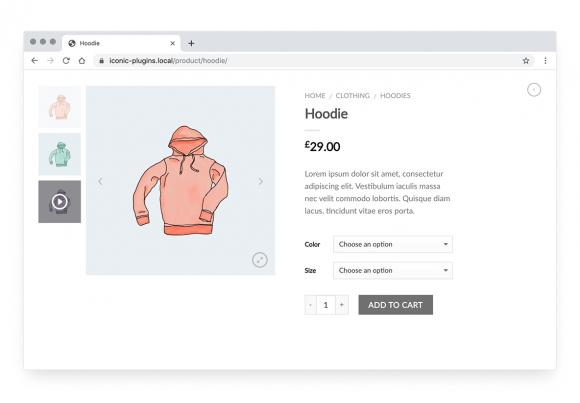The image size is (580, 403).
Task: Open a new browser tab
Action: [x=191, y=43]
